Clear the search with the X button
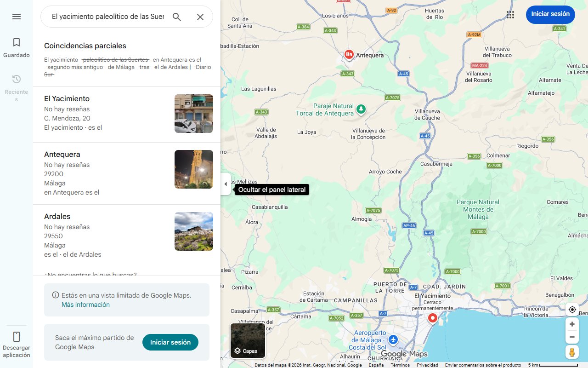Screen dimensions: 588x368 [200, 17]
